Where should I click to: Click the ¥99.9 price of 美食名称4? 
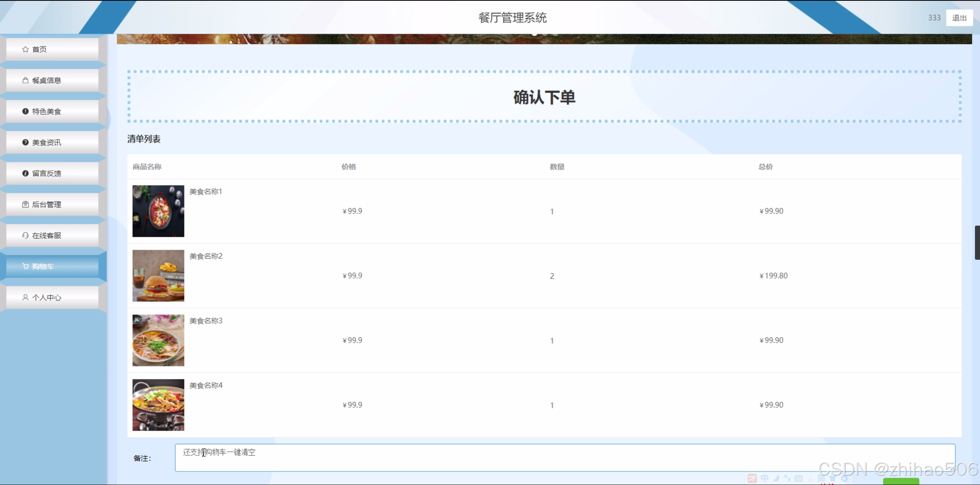coord(352,405)
